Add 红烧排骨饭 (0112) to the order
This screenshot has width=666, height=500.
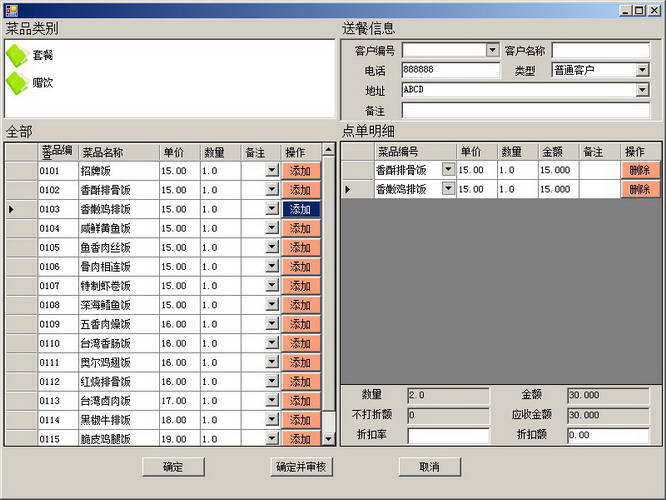[x=301, y=381]
